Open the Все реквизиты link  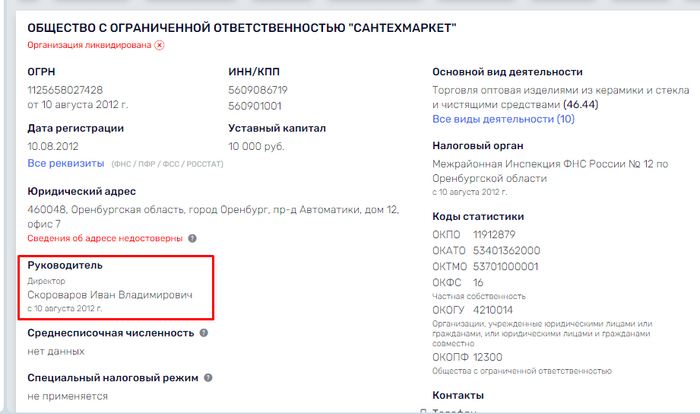[x=66, y=163]
